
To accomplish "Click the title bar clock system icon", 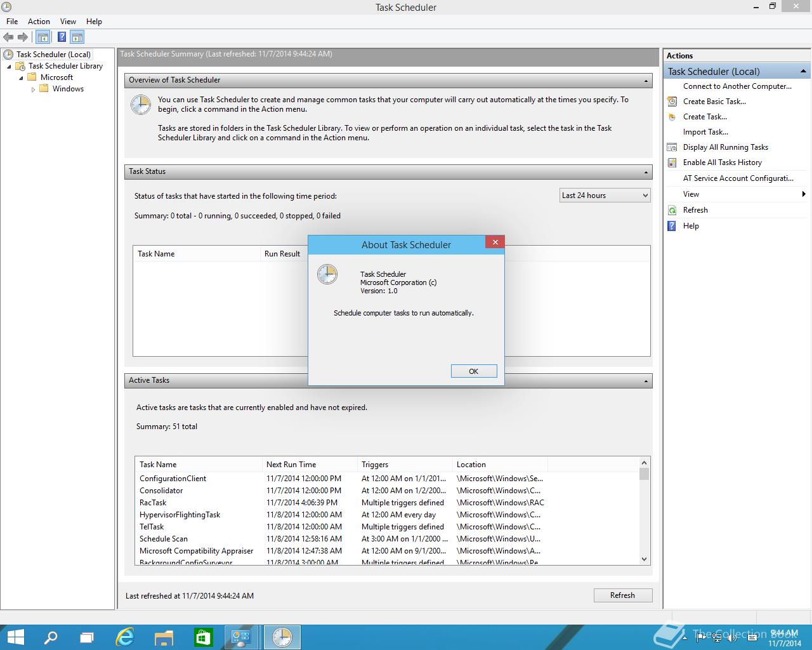I will click(6, 7).
